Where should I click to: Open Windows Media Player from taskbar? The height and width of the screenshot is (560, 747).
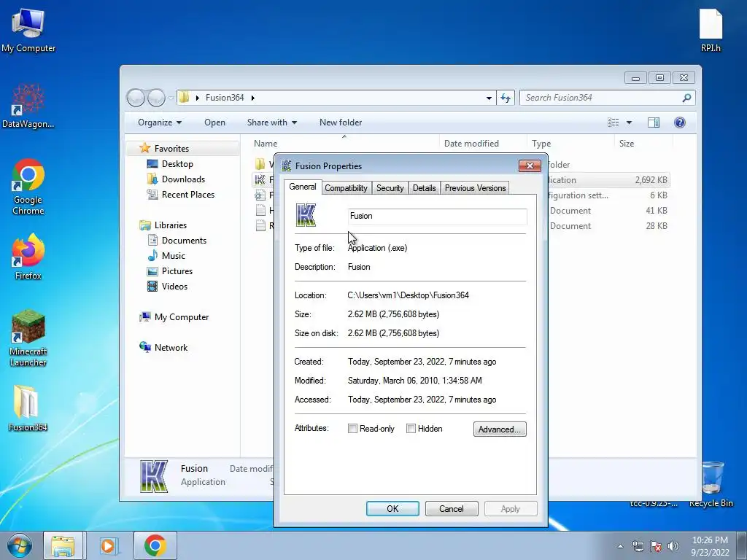pyautogui.click(x=108, y=545)
